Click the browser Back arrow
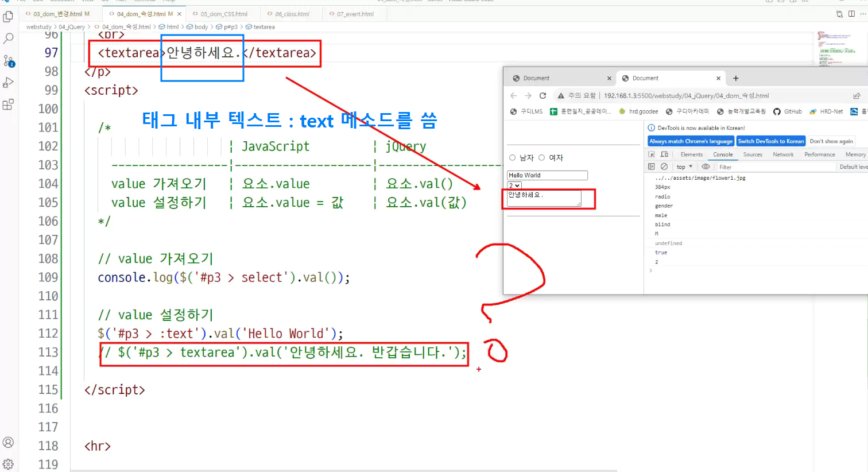Screen dimensions: 868x472 (x=514, y=95)
